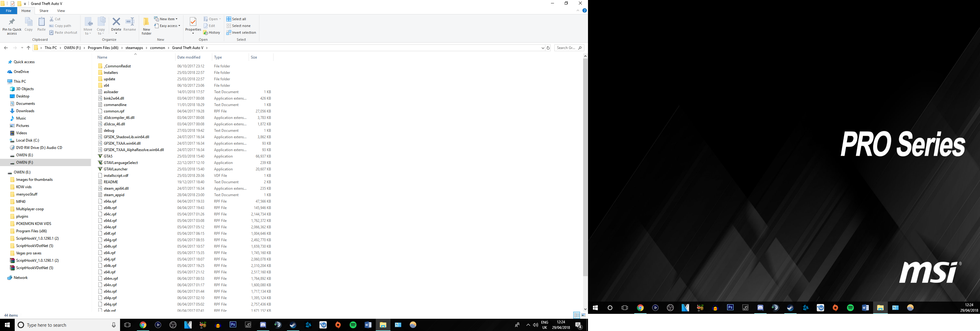Image resolution: width=980 pixels, height=331 pixels.
Task: Click the red Delete icon
Action: (x=116, y=22)
